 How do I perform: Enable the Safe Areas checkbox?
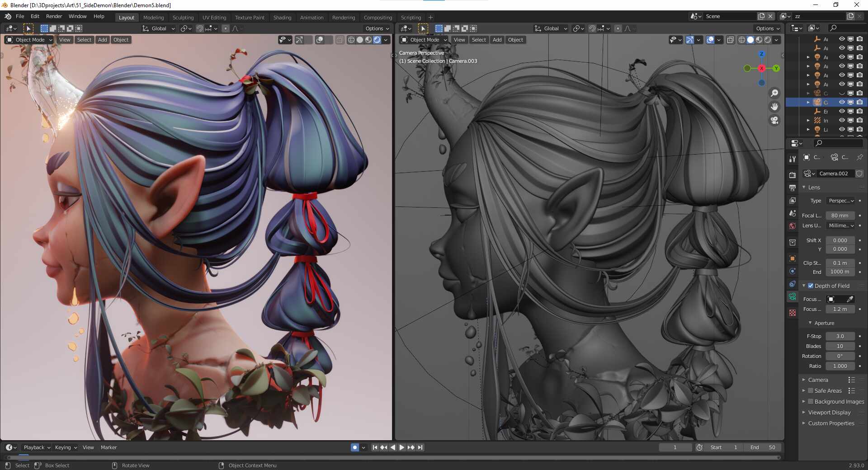pyautogui.click(x=811, y=391)
